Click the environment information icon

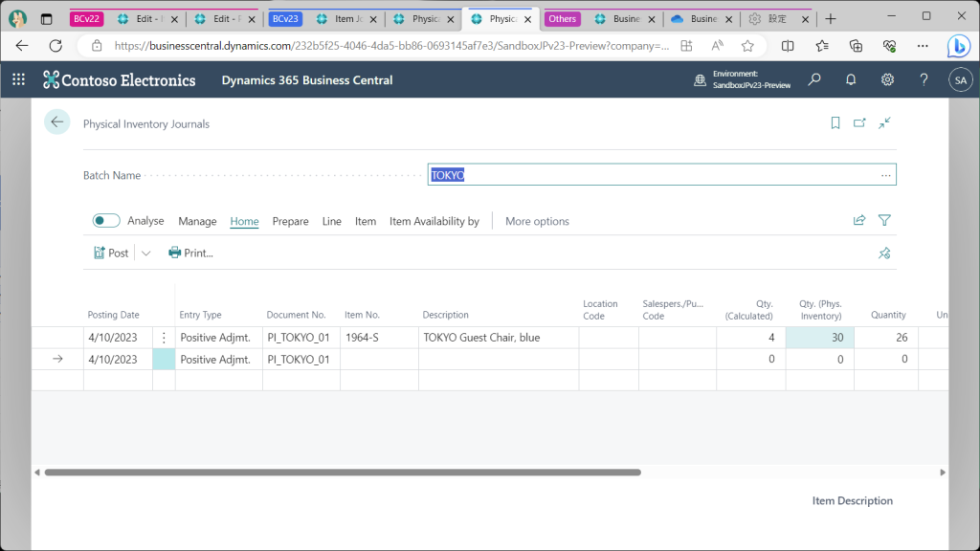coord(700,80)
